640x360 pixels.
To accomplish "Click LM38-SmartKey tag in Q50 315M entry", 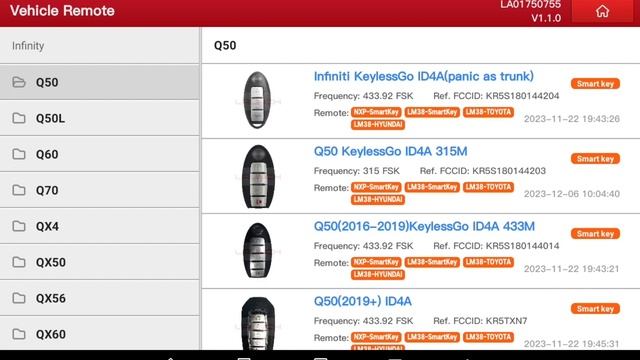I will coord(432,187).
